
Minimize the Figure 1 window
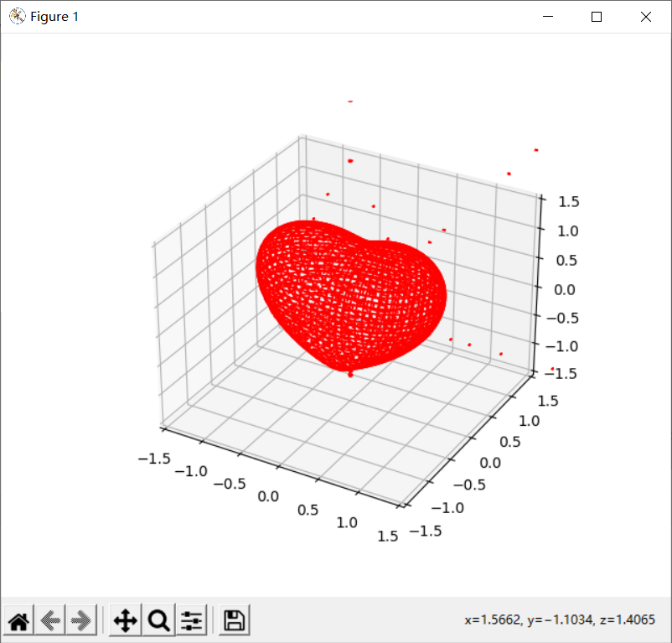547,16
